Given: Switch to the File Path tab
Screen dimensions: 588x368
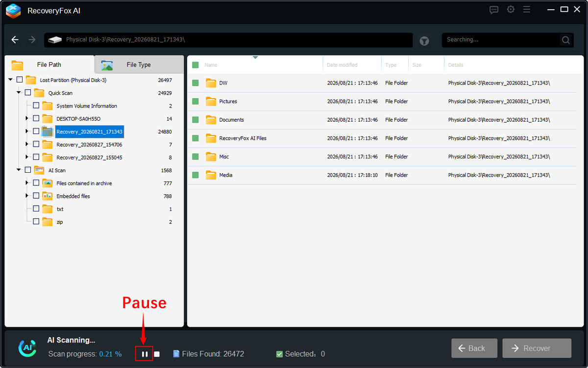Looking at the screenshot, I should pyautogui.click(x=49, y=65).
